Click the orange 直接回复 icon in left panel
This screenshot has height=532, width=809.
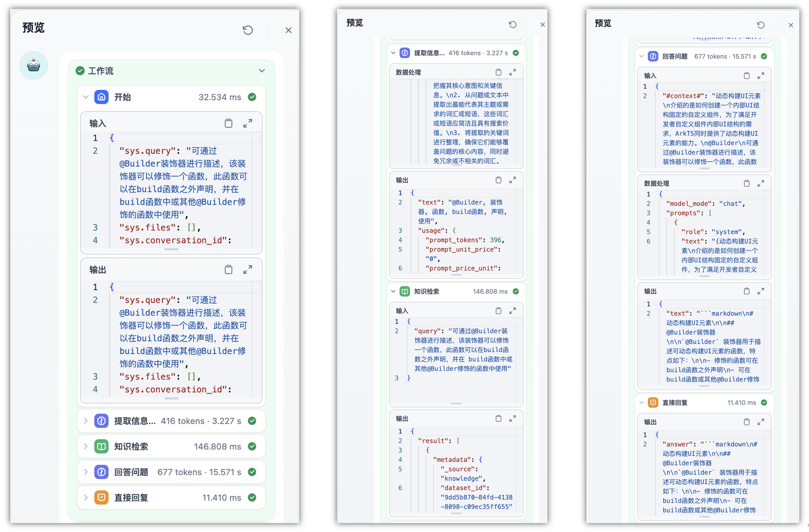pos(101,498)
